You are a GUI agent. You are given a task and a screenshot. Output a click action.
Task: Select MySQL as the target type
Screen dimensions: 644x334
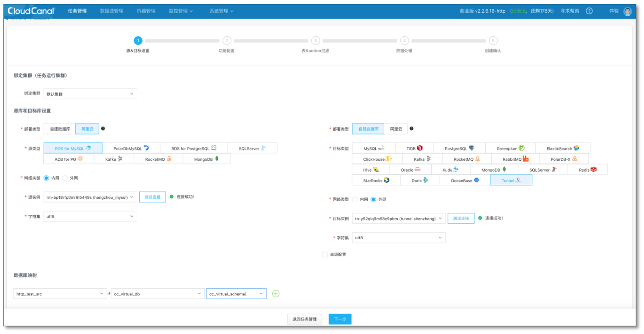point(374,148)
